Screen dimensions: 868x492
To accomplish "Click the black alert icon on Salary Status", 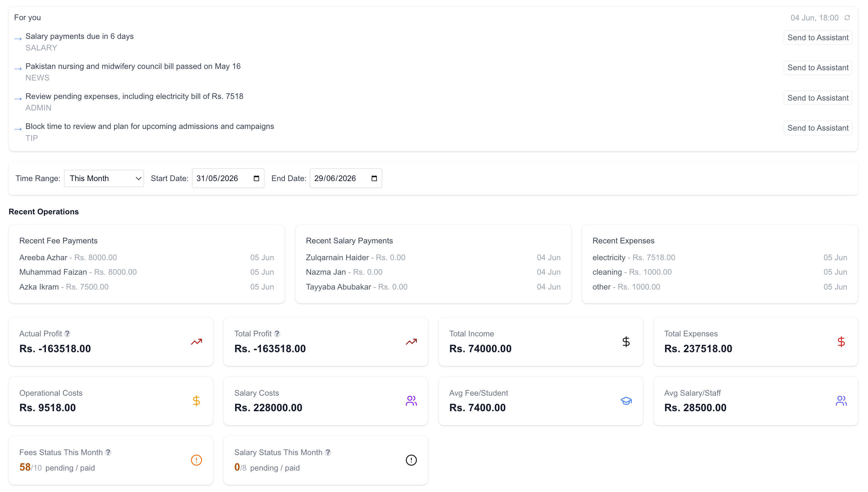I will [x=411, y=460].
